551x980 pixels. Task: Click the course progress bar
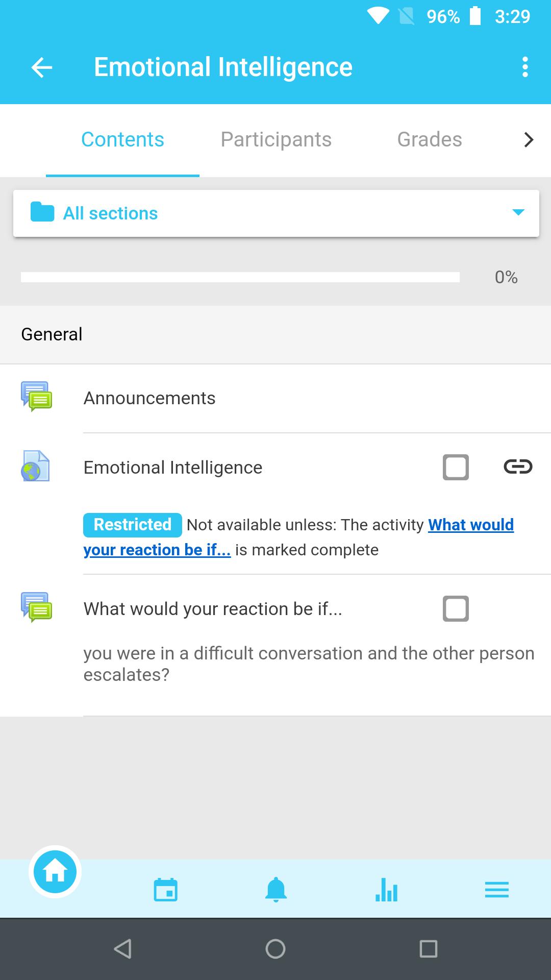(x=240, y=277)
